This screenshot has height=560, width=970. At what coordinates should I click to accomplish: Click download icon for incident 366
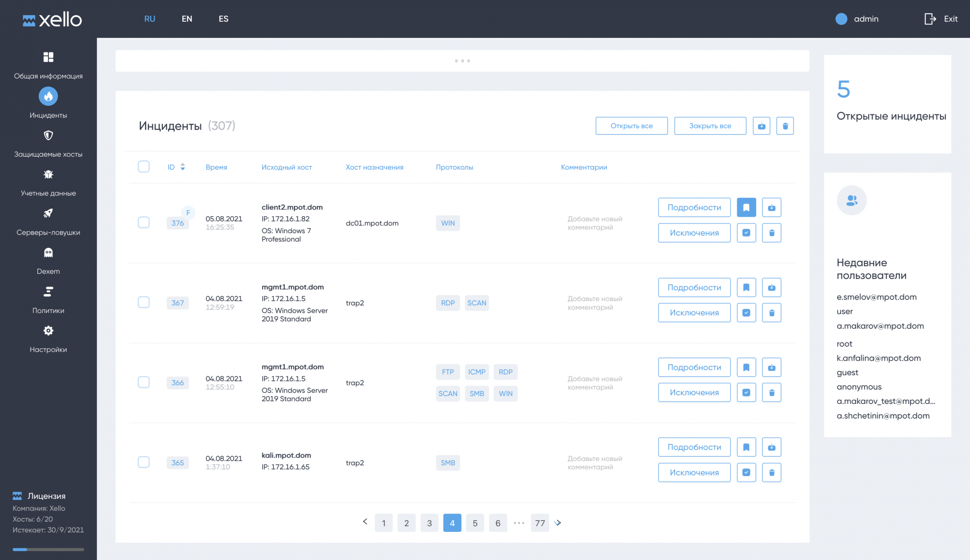[771, 368]
